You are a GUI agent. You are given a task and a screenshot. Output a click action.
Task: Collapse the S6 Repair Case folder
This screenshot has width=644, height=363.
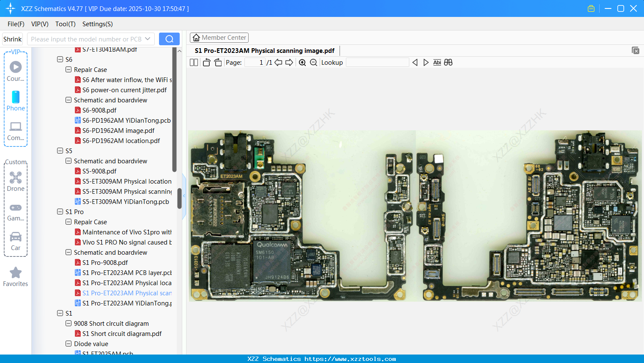pyautogui.click(x=69, y=69)
